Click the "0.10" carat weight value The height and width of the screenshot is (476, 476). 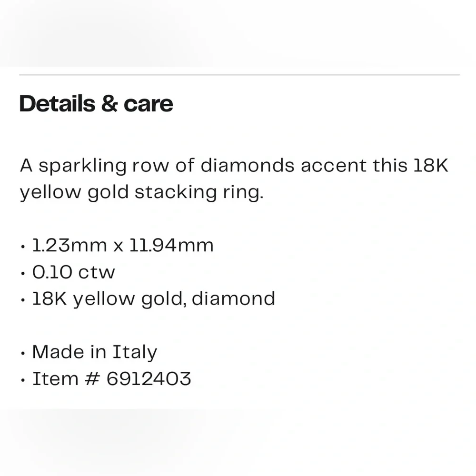tap(52, 272)
